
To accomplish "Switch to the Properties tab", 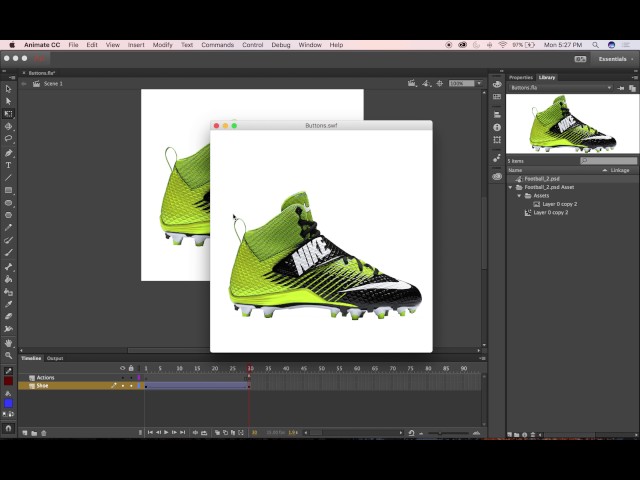I will tap(521, 77).
